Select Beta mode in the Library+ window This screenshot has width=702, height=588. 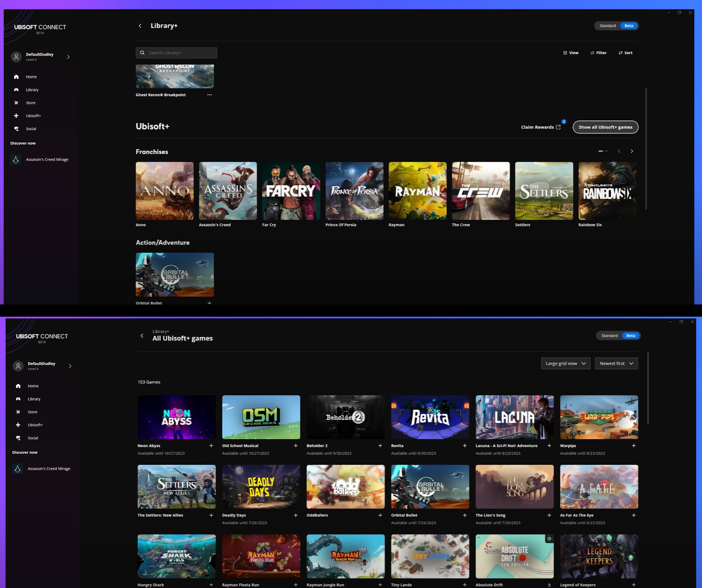[629, 26]
